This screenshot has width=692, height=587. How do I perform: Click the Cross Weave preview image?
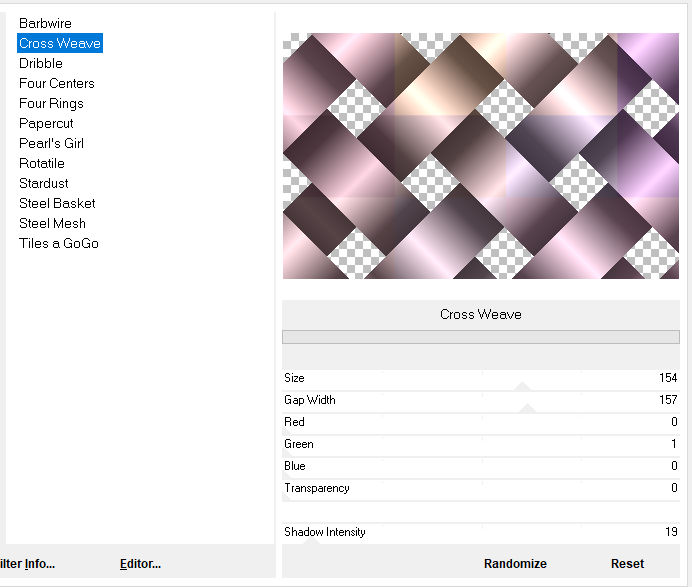click(480, 156)
